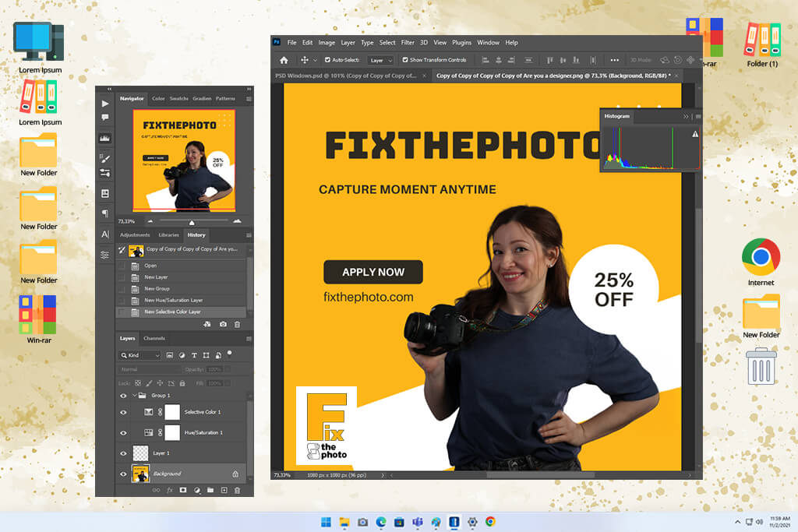
Task: Open the Navigator panel menu icon
Action: pyautogui.click(x=249, y=99)
